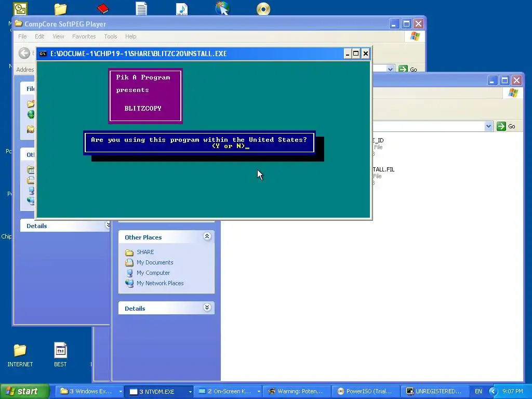Switch to the Warning taskbar button

point(297,392)
